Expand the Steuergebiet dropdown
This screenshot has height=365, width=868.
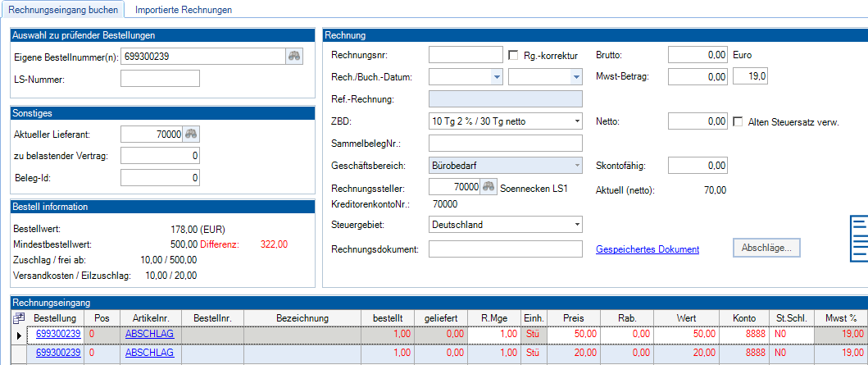(576, 224)
